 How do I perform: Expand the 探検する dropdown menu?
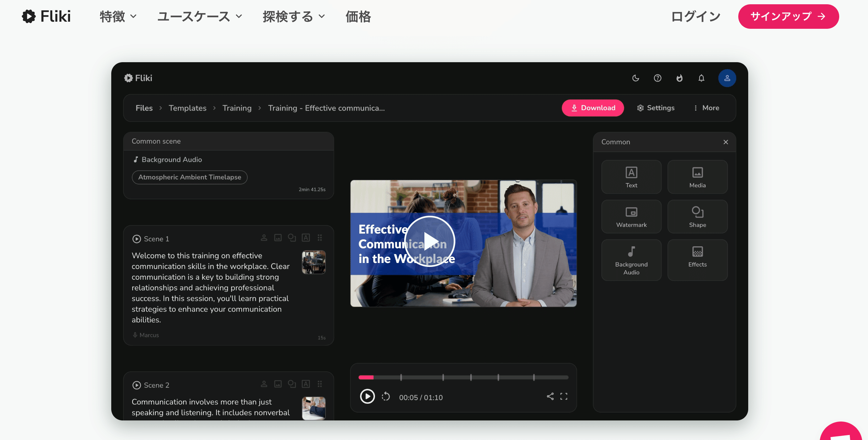294,16
